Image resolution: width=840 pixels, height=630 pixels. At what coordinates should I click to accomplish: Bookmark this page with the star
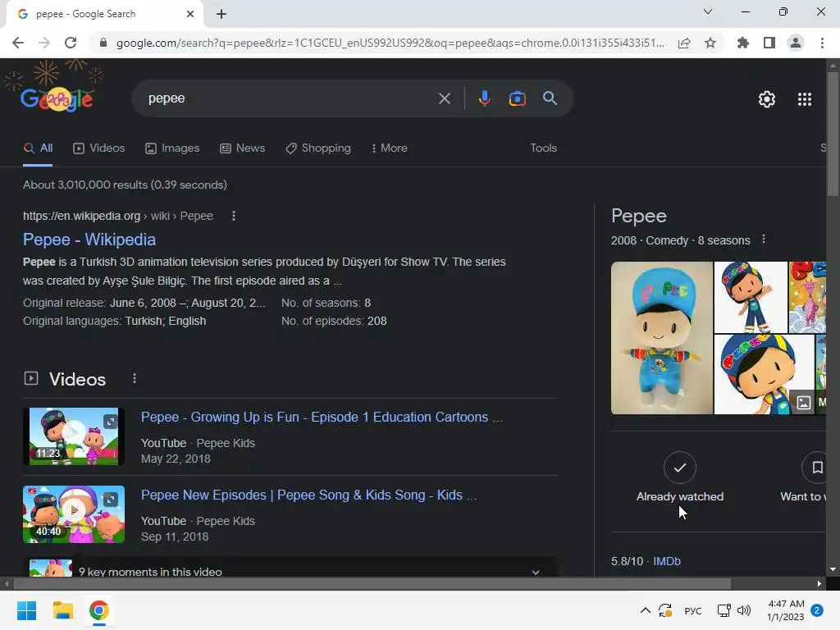click(710, 43)
